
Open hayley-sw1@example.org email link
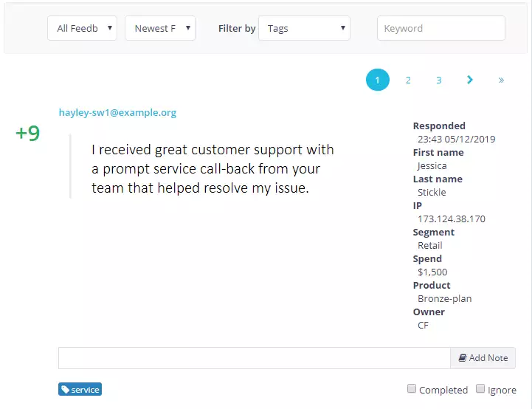point(117,112)
